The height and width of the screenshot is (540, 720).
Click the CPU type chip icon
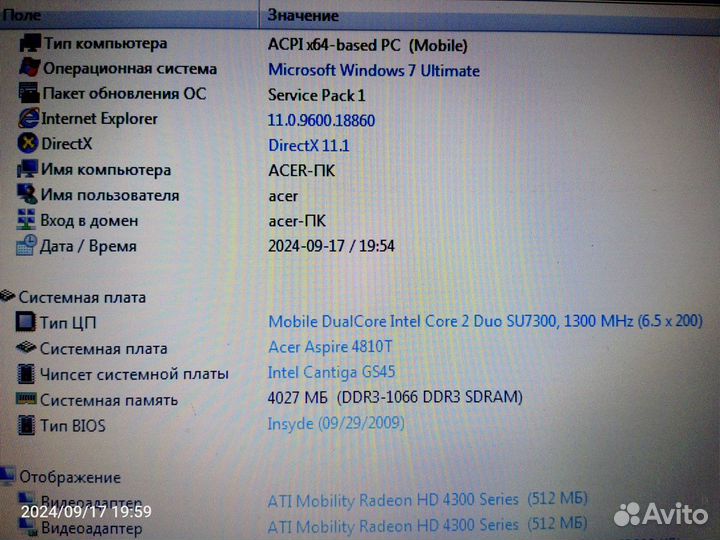click(x=25, y=322)
